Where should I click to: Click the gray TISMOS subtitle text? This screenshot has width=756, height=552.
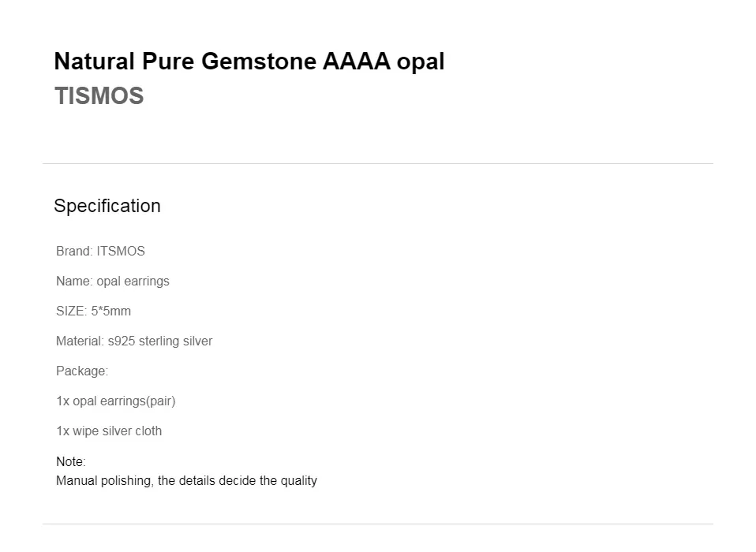point(99,96)
